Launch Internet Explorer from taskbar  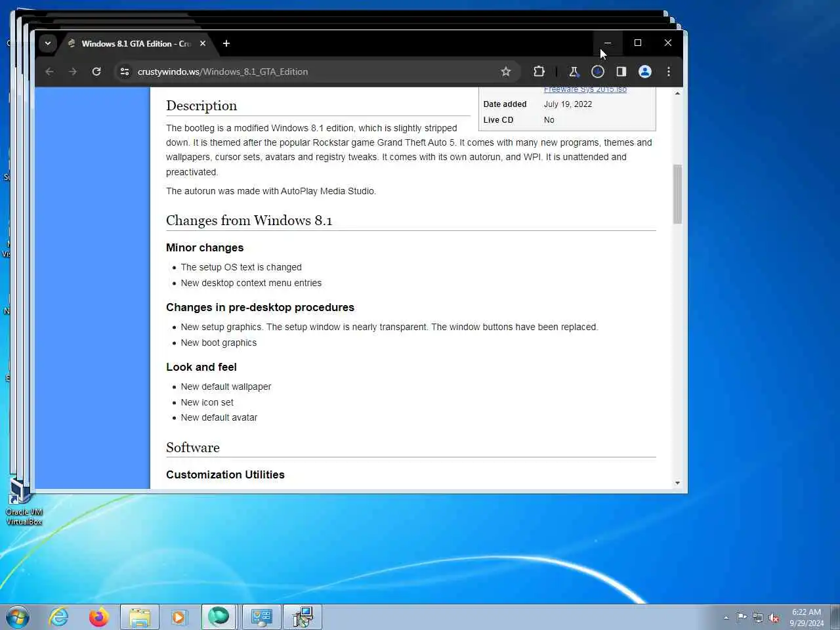(59, 617)
